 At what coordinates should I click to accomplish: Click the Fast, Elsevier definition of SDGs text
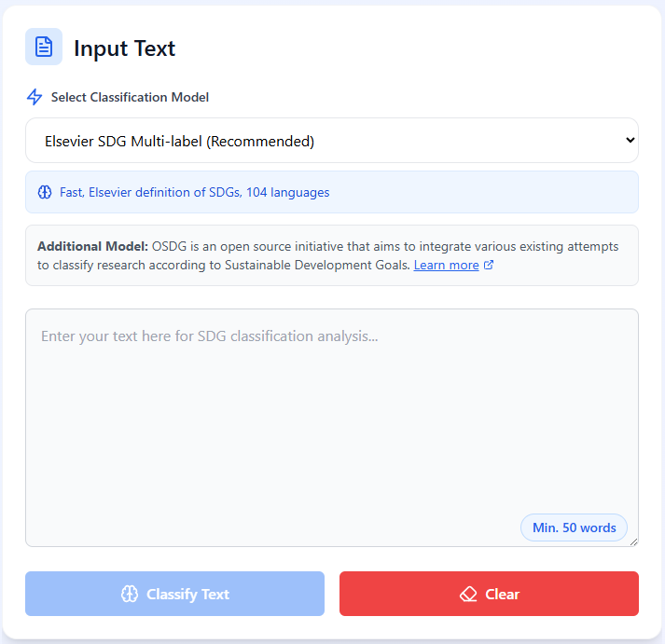[x=194, y=193]
